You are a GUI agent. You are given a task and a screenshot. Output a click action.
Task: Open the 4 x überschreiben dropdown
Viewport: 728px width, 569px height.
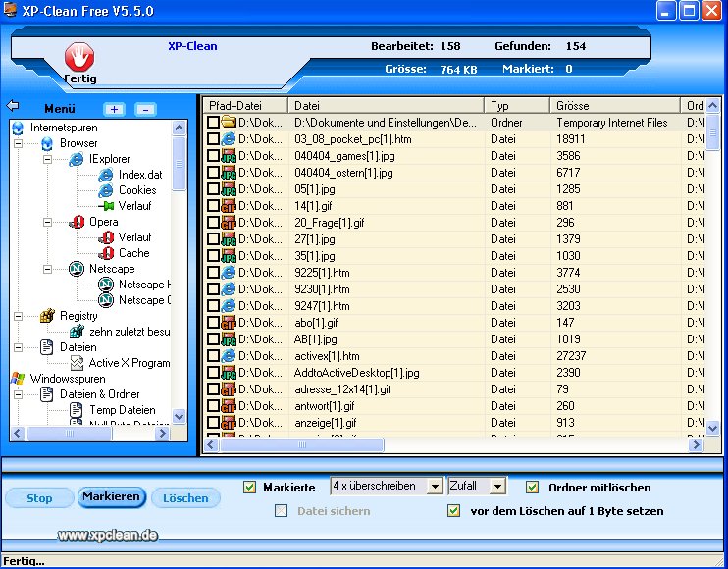[435, 487]
